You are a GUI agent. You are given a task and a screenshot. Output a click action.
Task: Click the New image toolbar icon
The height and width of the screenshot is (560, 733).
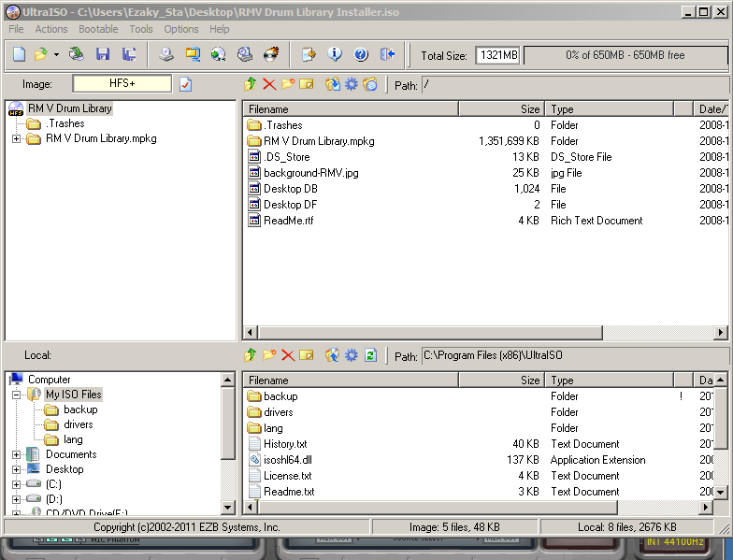[x=19, y=54]
